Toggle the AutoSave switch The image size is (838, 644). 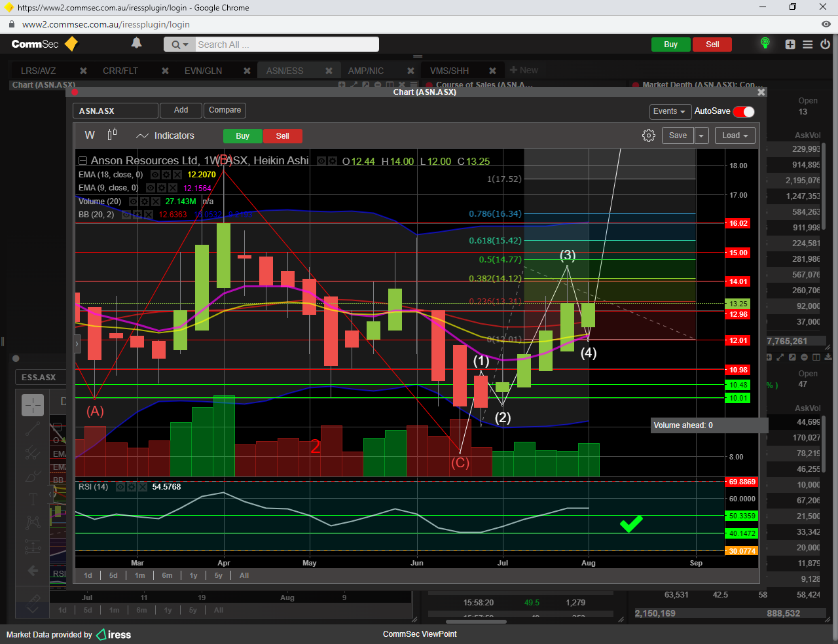point(744,111)
